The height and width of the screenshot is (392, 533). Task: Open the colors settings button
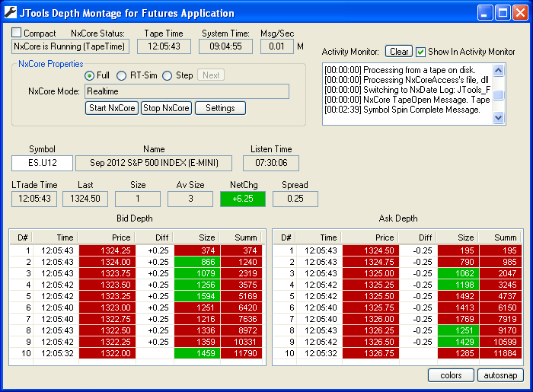(451, 375)
